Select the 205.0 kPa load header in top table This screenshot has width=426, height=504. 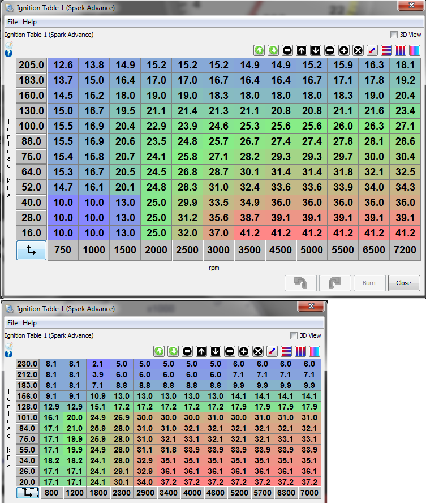point(31,65)
